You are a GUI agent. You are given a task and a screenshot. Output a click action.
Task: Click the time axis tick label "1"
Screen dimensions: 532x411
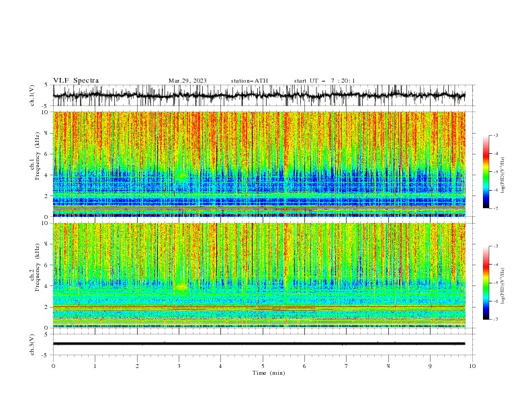tap(95, 366)
